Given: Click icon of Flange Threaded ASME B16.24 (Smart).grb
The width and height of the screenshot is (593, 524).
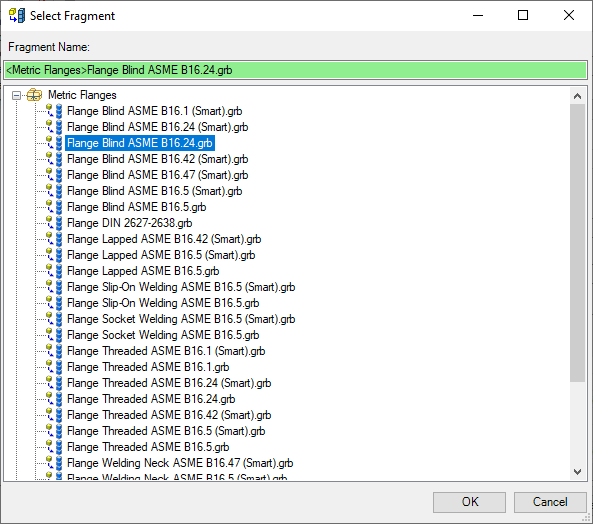Looking at the screenshot, I should 54,383.
